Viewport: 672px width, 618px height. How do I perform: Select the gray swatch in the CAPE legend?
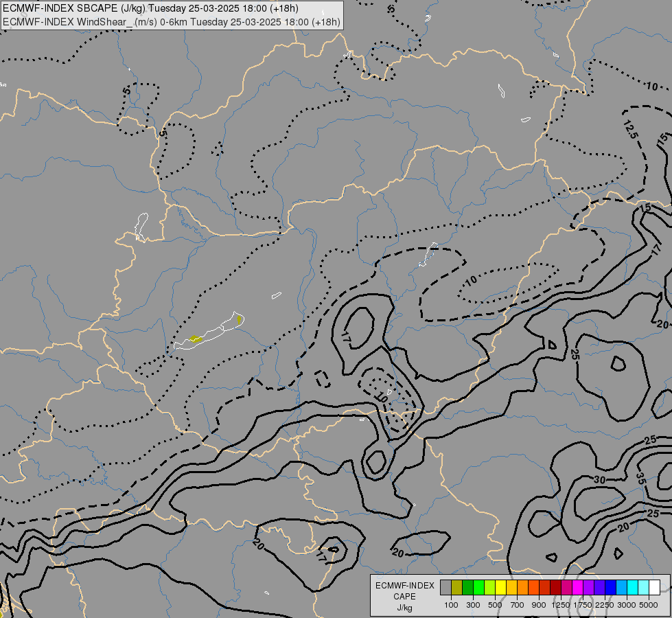(x=445, y=588)
